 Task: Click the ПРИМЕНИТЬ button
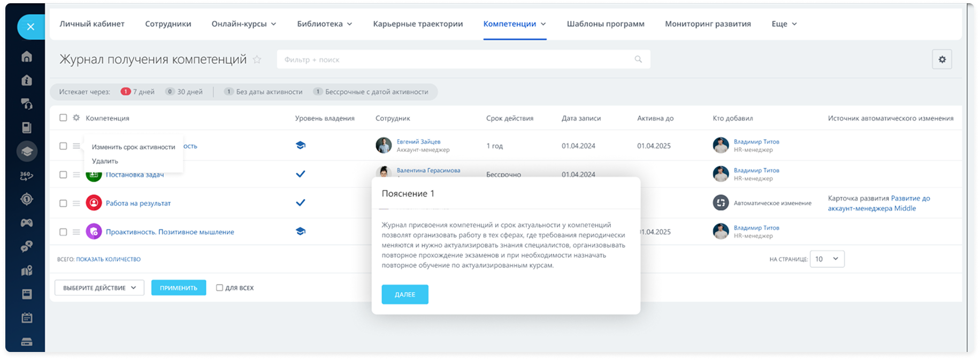tap(179, 288)
